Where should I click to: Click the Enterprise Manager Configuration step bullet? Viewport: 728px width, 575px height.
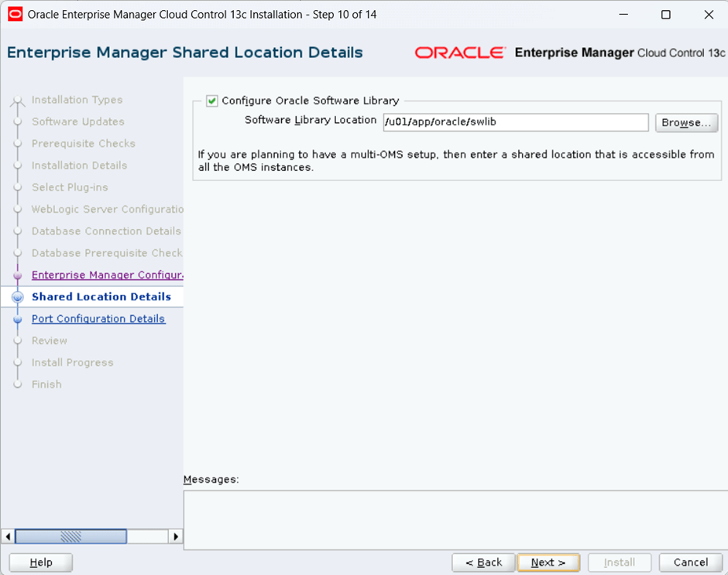click(18, 276)
